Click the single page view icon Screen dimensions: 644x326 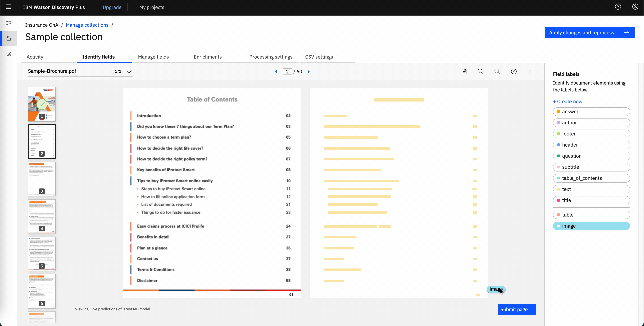click(x=464, y=71)
